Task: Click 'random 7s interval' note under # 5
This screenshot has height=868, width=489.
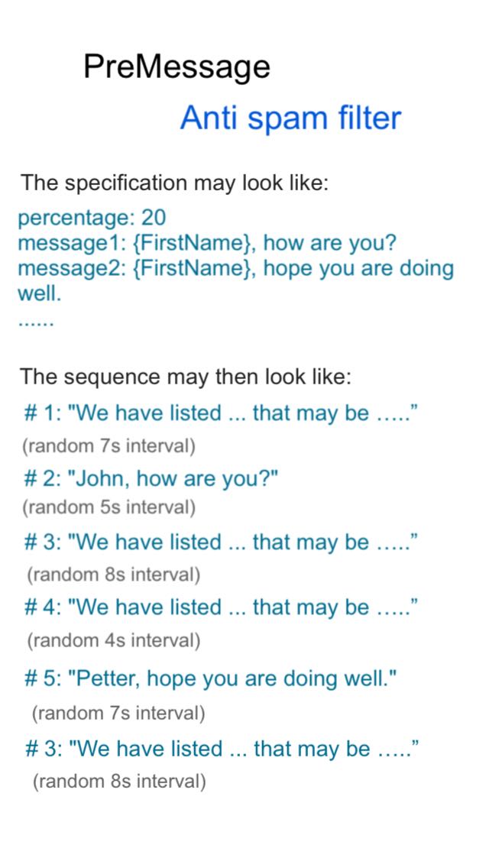Action: [x=118, y=713]
